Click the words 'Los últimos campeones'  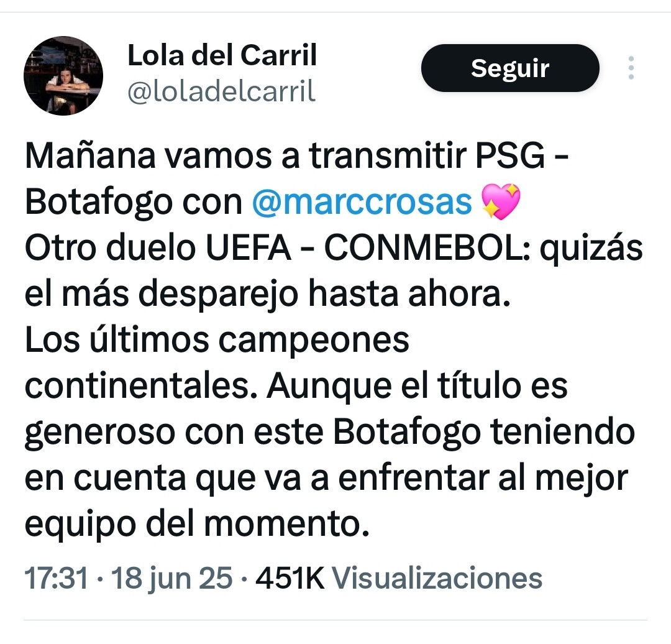(x=217, y=341)
